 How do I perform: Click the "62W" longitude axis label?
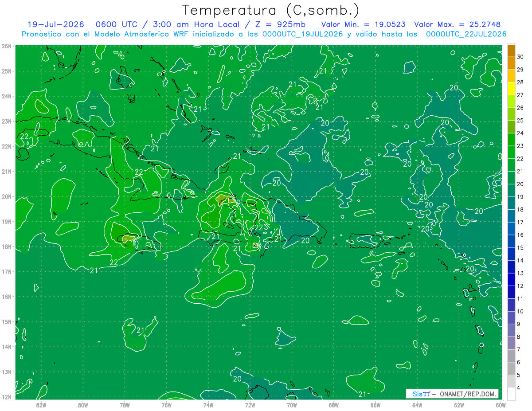pos(459,405)
